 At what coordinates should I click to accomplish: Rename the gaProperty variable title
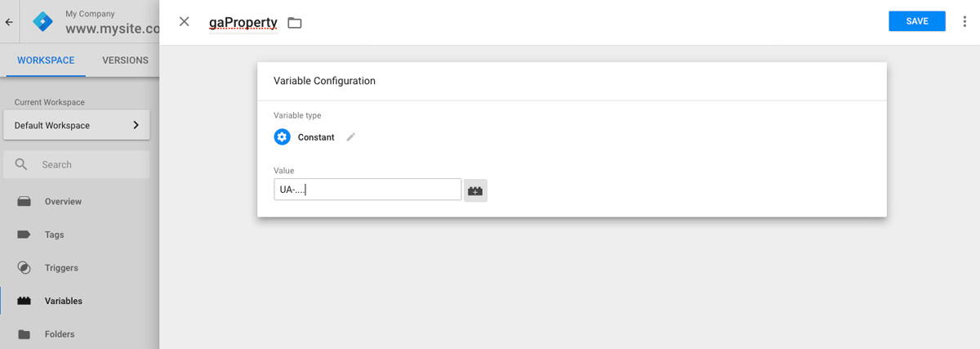pyautogui.click(x=243, y=22)
